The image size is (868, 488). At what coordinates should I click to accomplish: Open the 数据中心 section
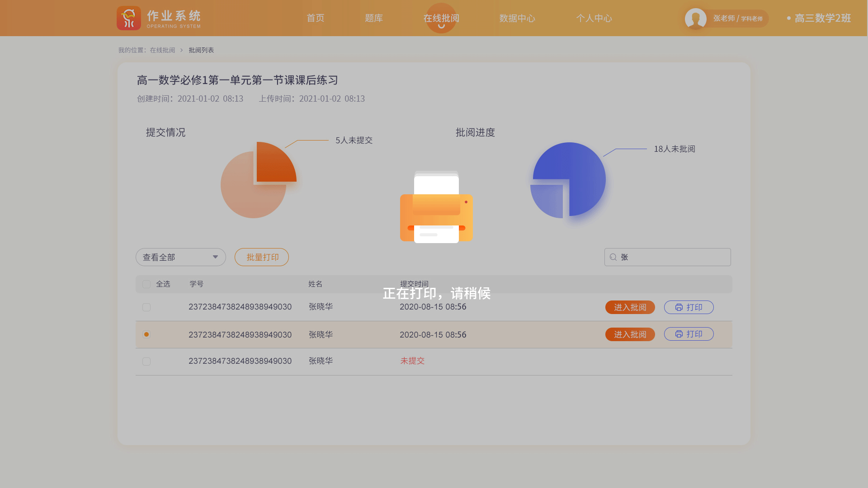coord(517,18)
